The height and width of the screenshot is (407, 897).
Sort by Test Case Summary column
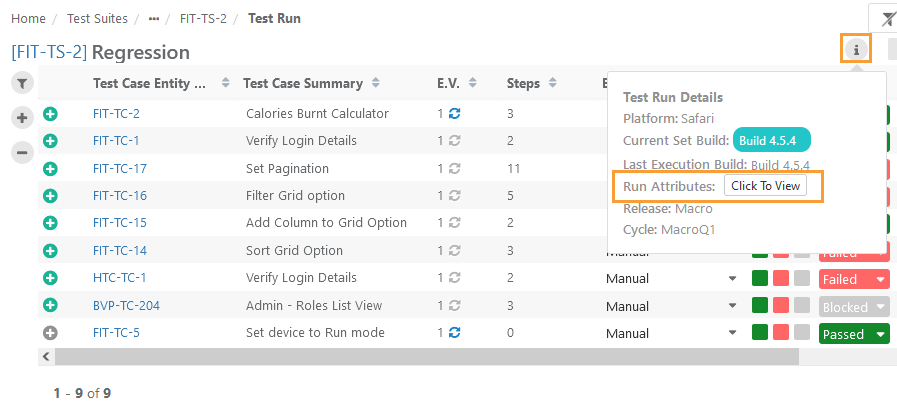pos(375,83)
